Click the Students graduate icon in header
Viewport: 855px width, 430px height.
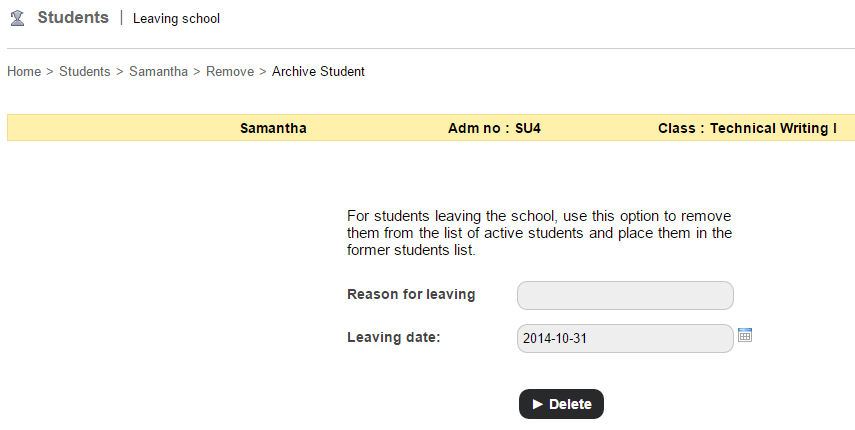17,18
